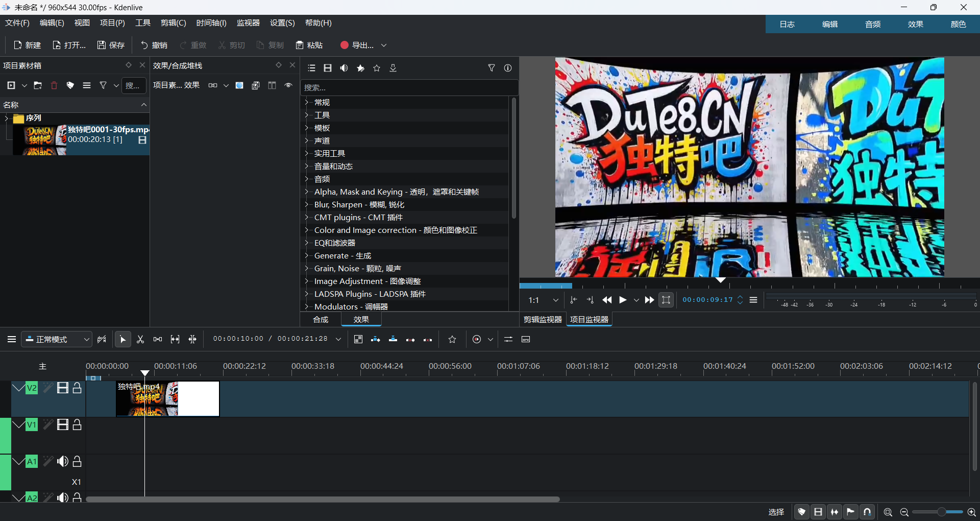This screenshot has height=521, width=980.
Task: Click the insert clip zone icon
Action: click(376, 339)
